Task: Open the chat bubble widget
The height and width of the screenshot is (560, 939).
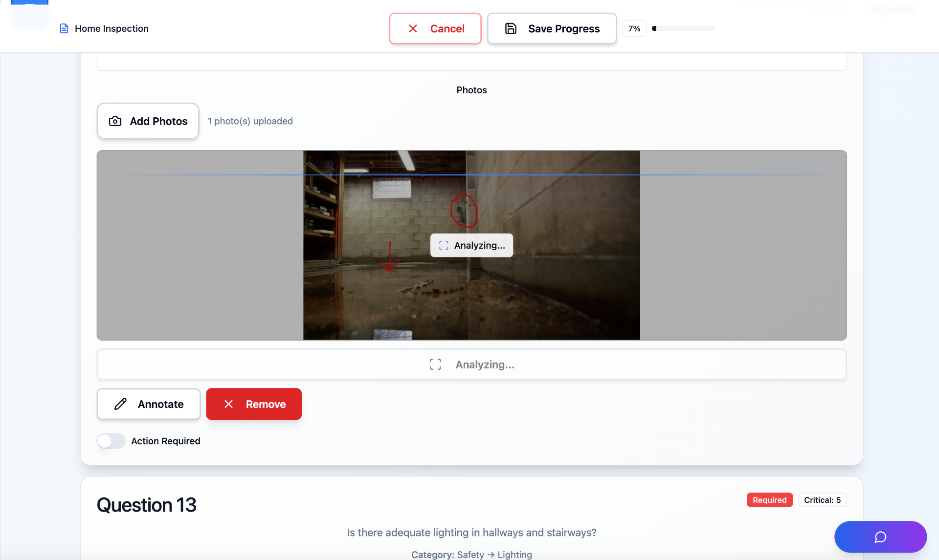Action: [880, 537]
